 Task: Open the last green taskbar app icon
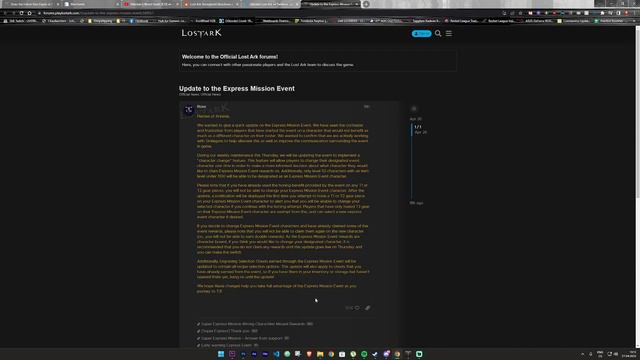(x=419, y=354)
